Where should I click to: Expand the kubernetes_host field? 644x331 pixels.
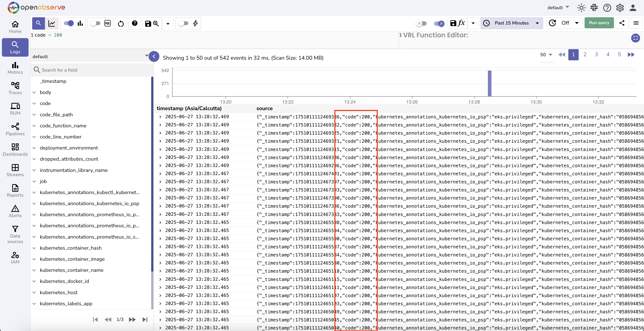34,292
